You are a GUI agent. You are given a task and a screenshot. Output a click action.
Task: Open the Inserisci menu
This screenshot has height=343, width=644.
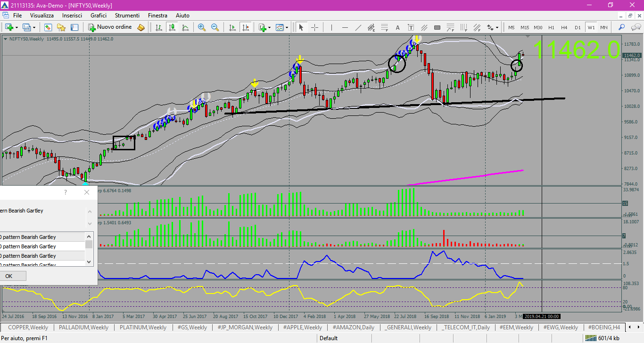[x=72, y=16]
